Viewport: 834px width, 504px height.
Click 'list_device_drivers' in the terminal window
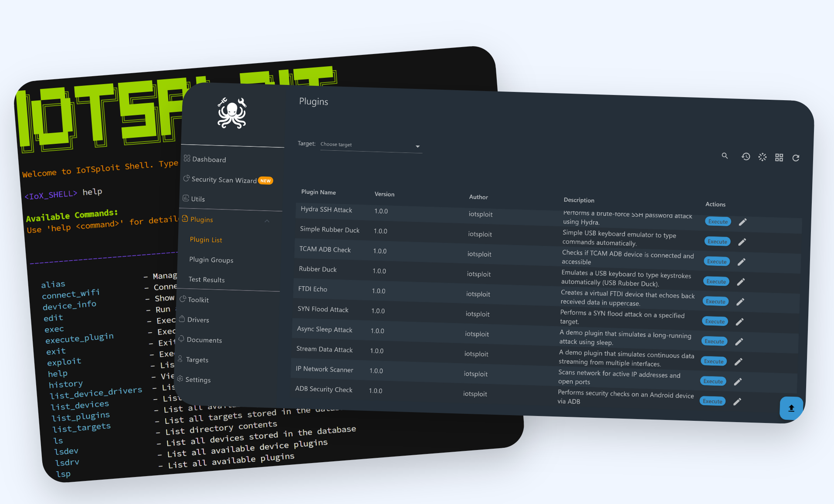96,392
